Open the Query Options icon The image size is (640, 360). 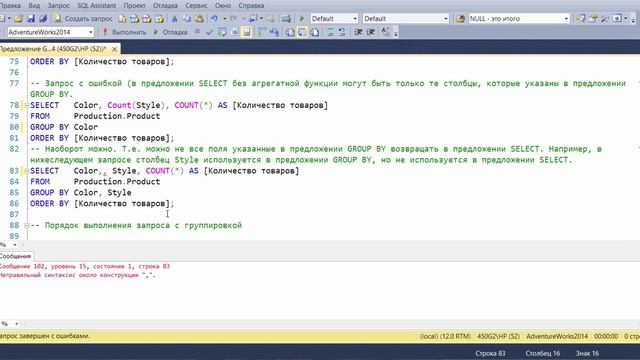coord(234,32)
